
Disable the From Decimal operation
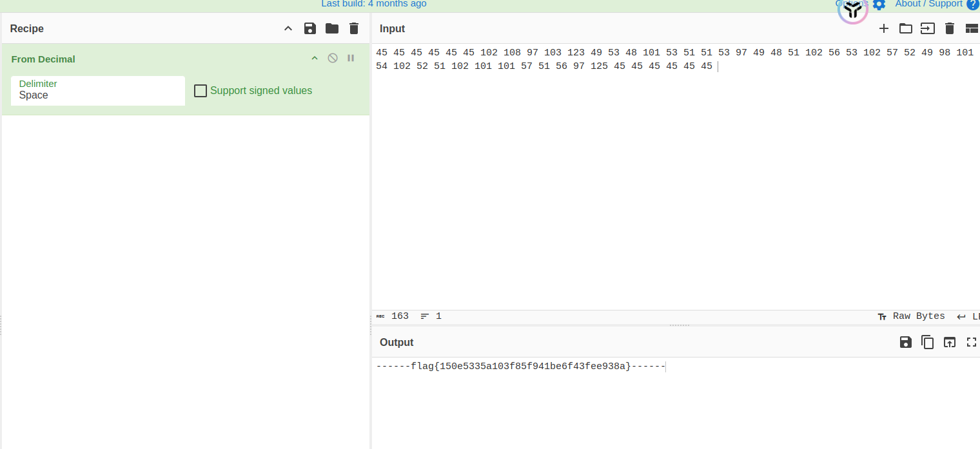[333, 58]
